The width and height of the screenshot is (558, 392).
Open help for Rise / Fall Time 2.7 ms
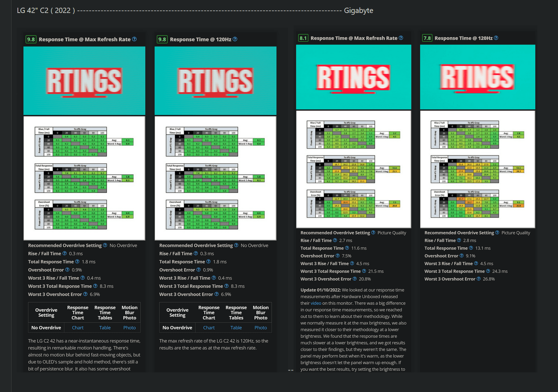tap(335, 240)
